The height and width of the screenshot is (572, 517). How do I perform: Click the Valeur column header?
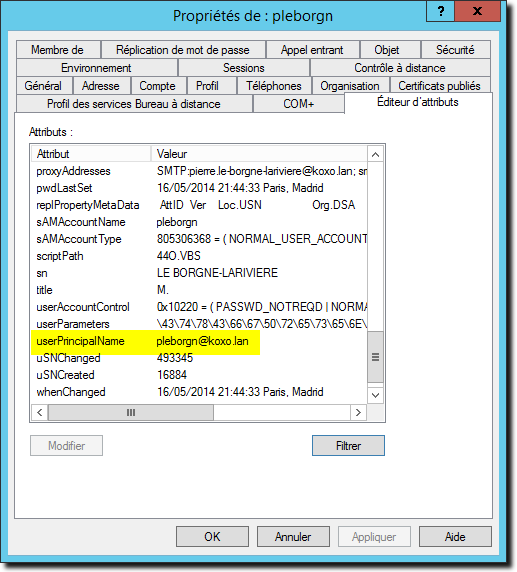click(x=259, y=154)
